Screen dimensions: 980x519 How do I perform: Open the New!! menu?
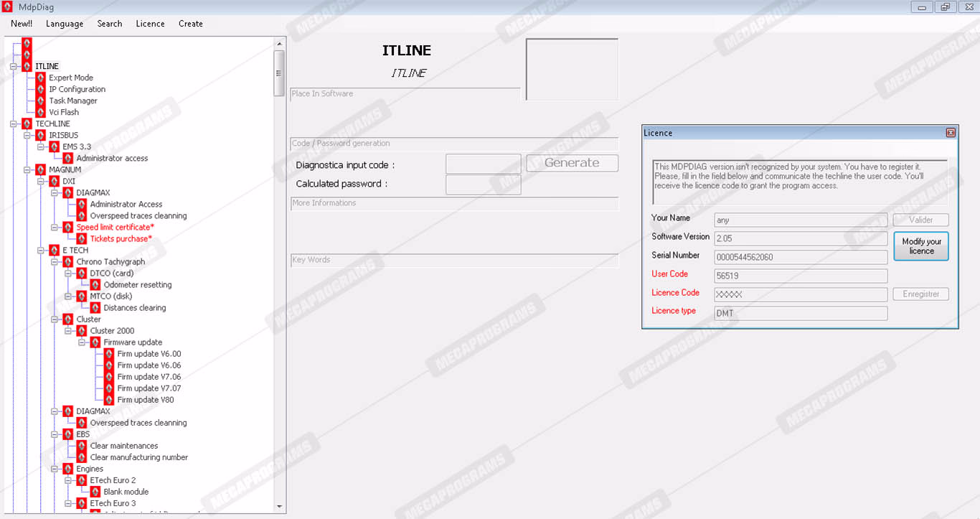(22, 24)
